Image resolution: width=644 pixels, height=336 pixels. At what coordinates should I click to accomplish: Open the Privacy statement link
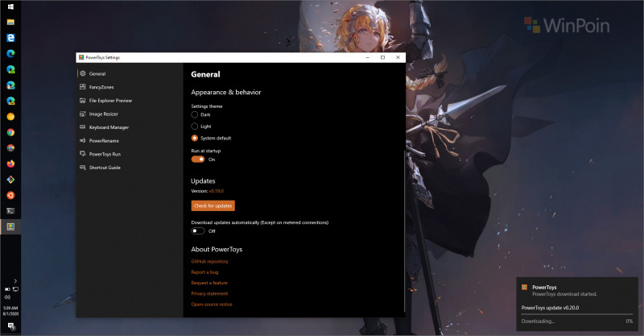[x=209, y=293]
